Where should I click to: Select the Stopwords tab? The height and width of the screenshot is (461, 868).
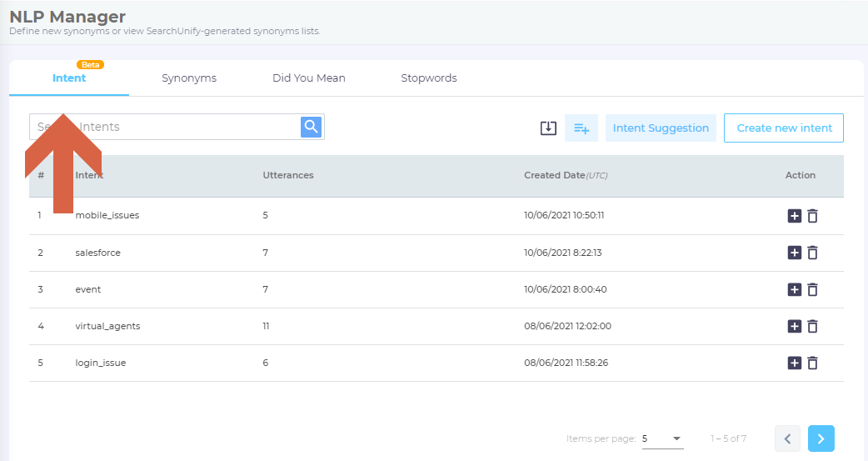click(x=429, y=78)
